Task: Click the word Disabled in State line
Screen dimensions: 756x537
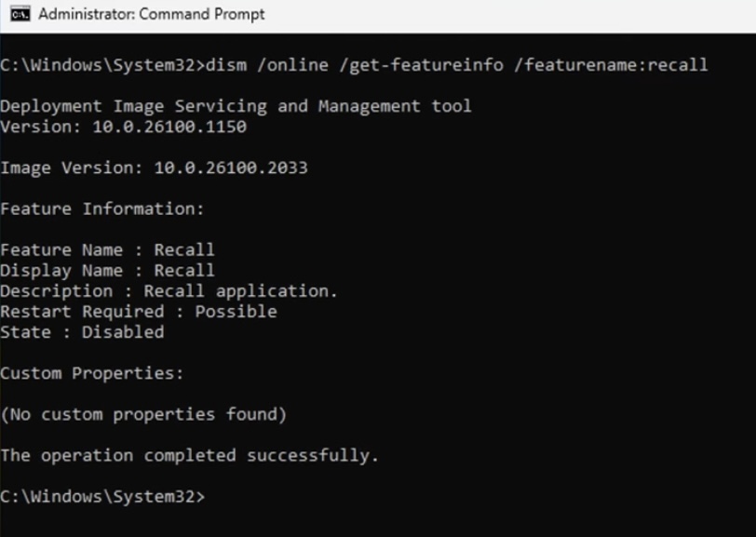Action: pyautogui.click(x=123, y=332)
